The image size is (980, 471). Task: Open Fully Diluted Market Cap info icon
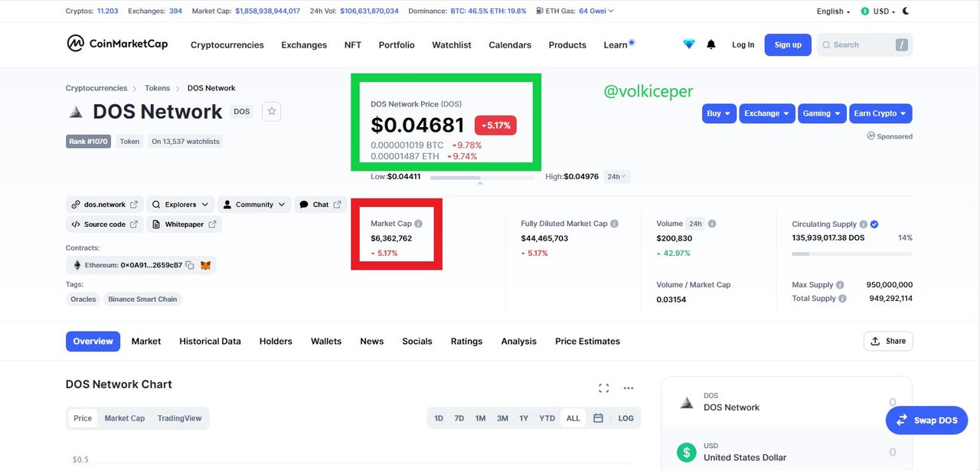point(614,224)
